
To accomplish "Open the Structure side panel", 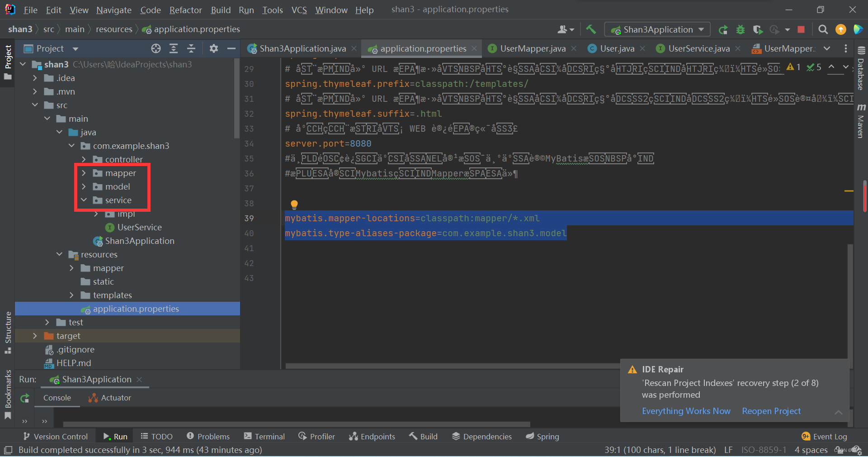I will [8, 333].
